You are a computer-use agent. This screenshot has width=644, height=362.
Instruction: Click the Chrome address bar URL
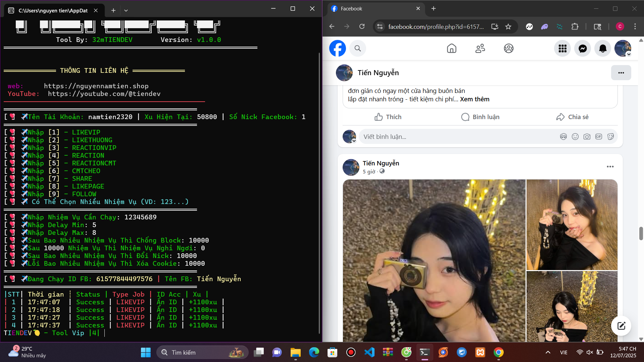[x=436, y=27]
